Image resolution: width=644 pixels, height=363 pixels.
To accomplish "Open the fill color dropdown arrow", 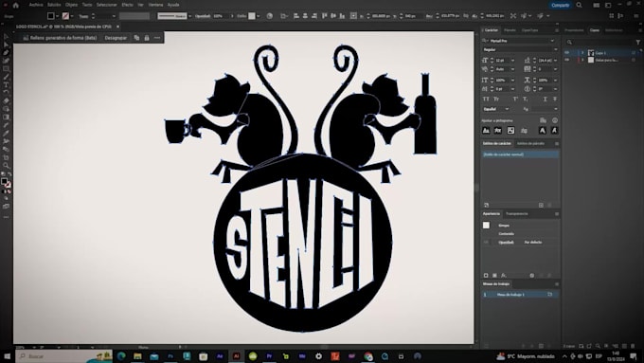I will pos(57,16).
